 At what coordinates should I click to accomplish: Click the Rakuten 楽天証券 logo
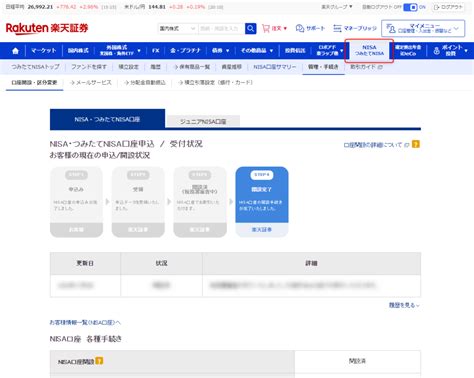(x=47, y=28)
